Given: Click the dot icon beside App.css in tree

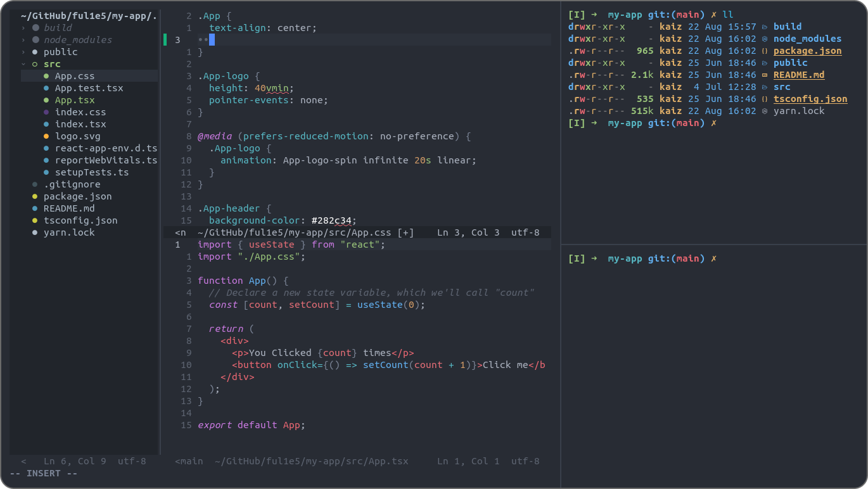Looking at the screenshot, I should pos(46,76).
